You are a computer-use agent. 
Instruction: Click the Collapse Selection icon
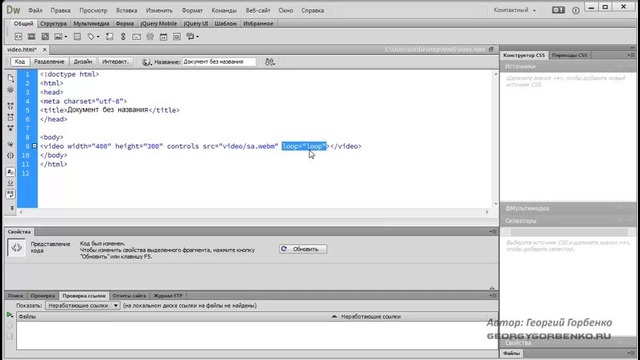pos(11,117)
